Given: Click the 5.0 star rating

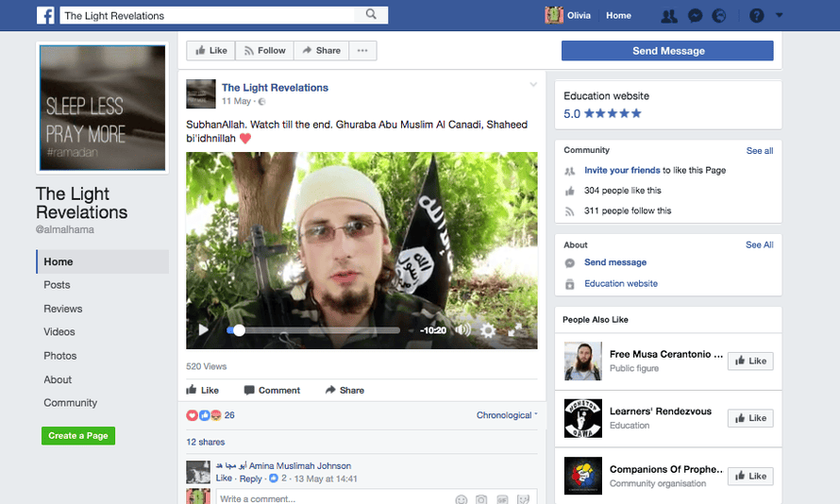Looking at the screenshot, I should [602, 113].
